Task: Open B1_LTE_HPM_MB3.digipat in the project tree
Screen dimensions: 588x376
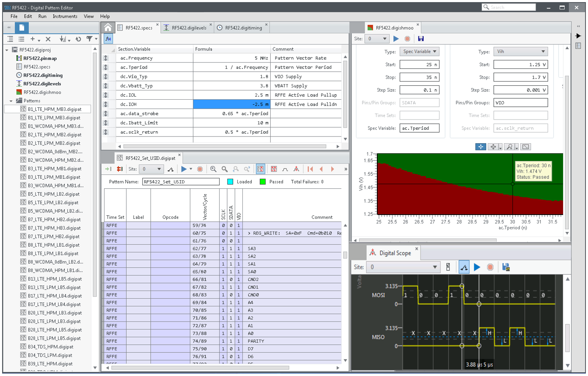Action: coord(54,109)
